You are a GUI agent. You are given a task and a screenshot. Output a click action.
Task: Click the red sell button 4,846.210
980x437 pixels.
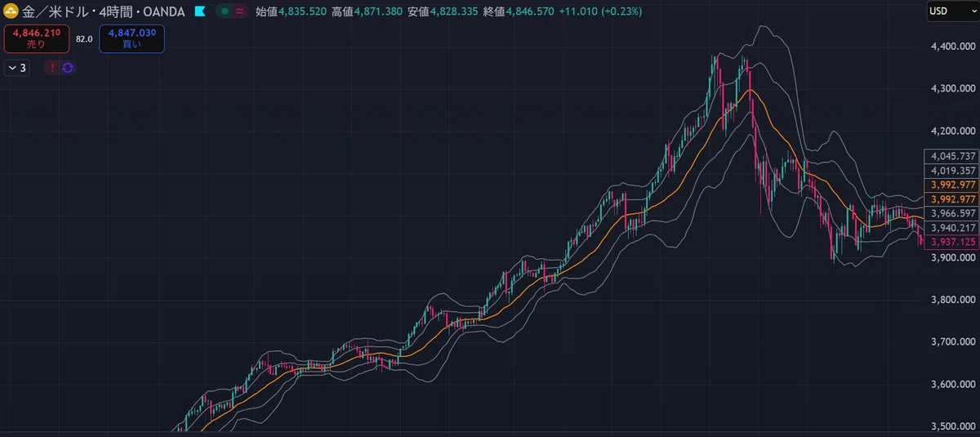point(37,39)
